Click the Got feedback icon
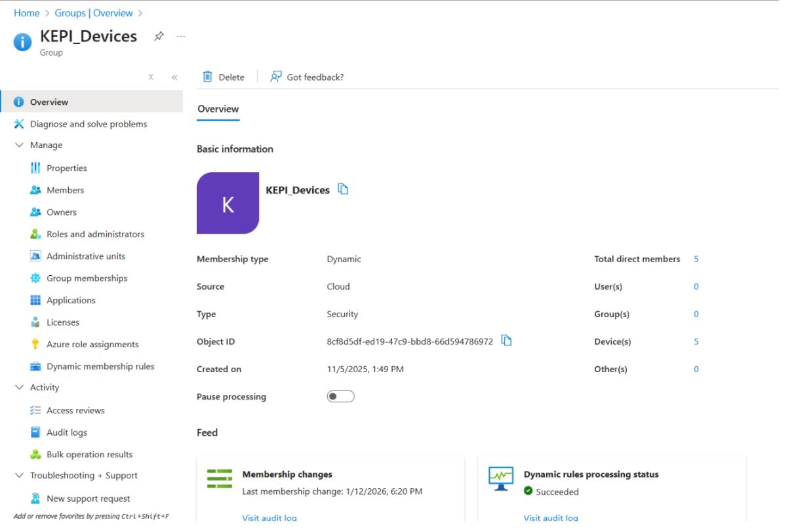The image size is (796, 532). [x=276, y=77]
